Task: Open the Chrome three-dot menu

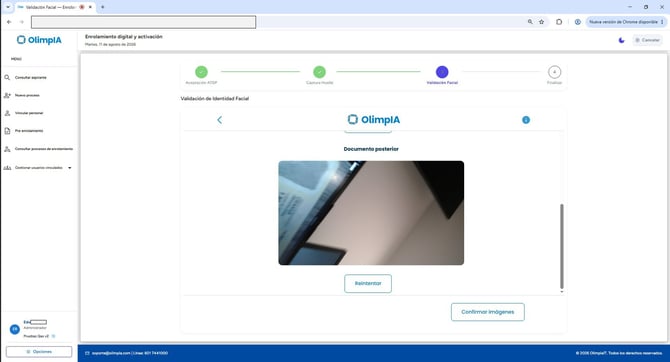Action: 662,22
